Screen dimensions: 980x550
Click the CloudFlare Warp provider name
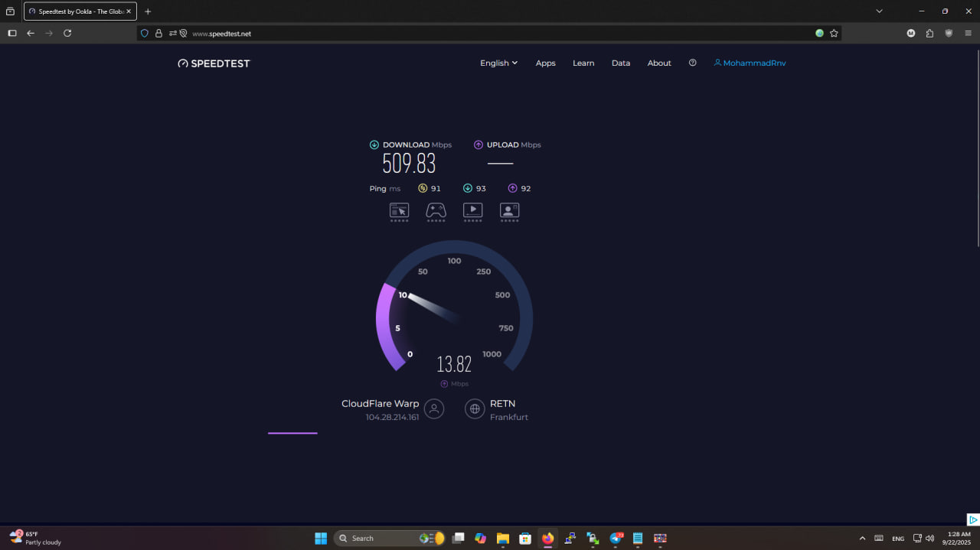pos(381,404)
